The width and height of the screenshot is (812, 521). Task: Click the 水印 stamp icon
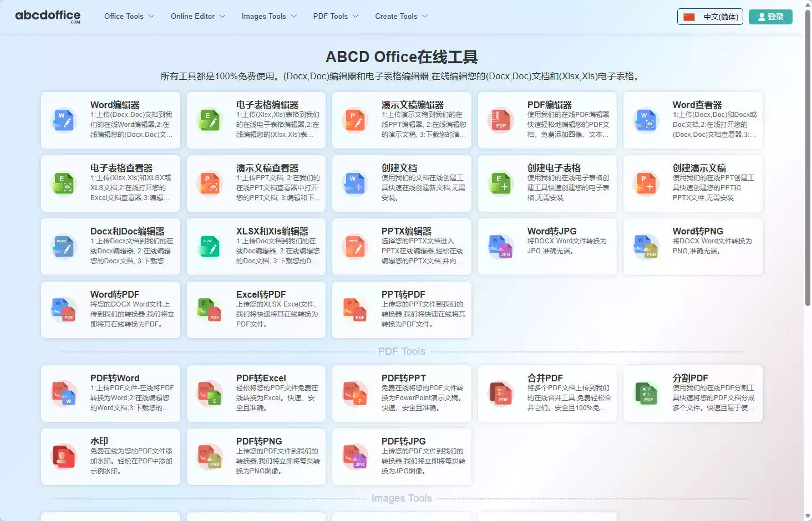click(64, 457)
